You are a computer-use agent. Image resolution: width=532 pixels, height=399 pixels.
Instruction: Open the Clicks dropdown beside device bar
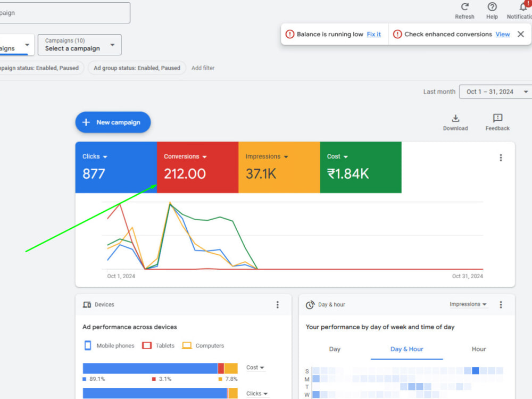tap(257, 394)
